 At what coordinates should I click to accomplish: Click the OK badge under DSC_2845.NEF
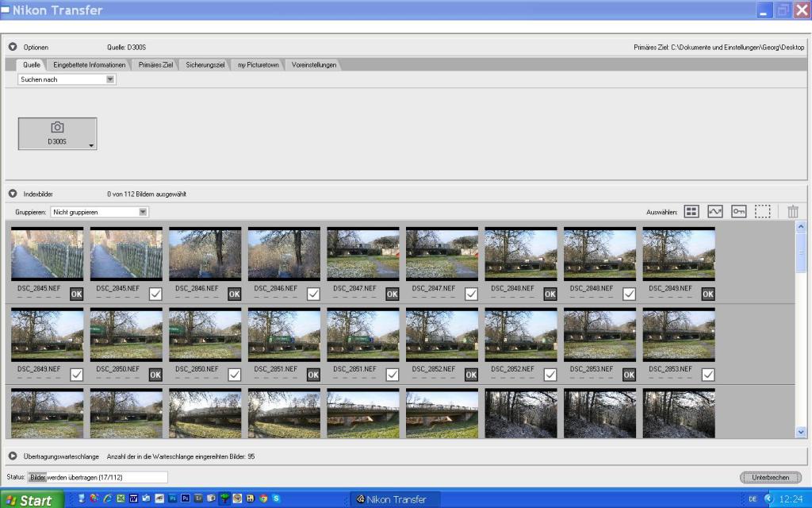tap(76, 294)
